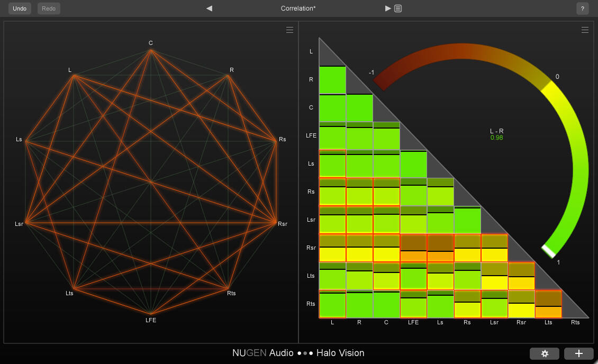The width and height of the screenshot is (598, 364).
Task: Click the next preset arrow
Action: point(388,8)
